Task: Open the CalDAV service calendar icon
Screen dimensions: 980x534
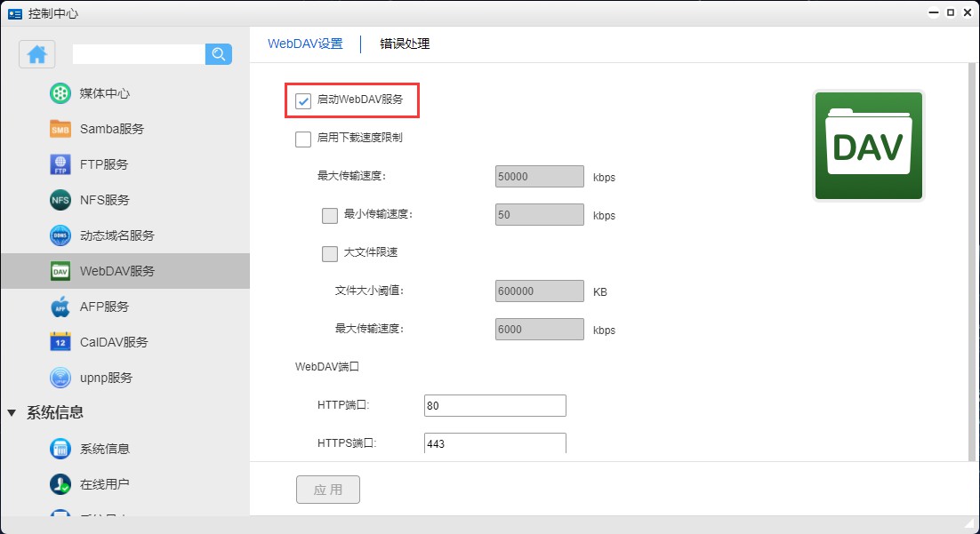Action: [x=60, y=342]
